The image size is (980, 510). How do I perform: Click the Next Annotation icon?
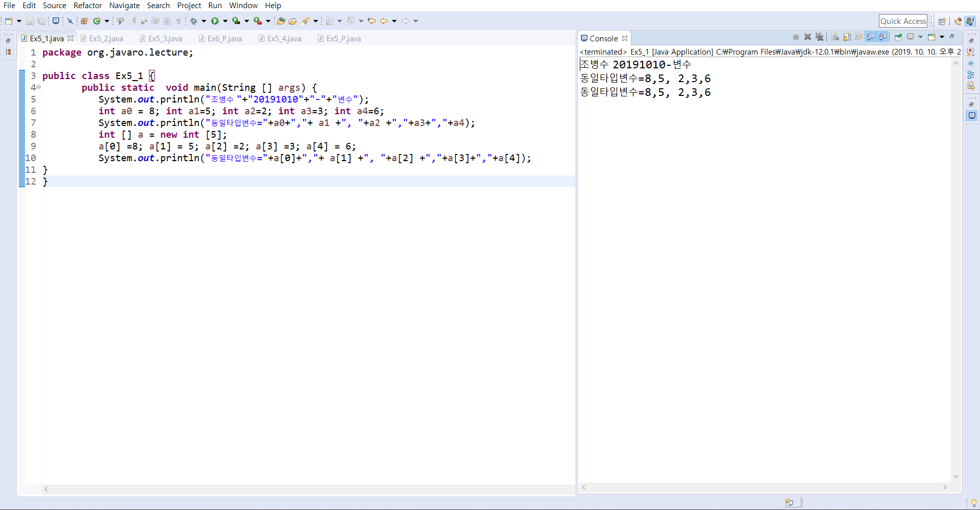pos(329,21)
